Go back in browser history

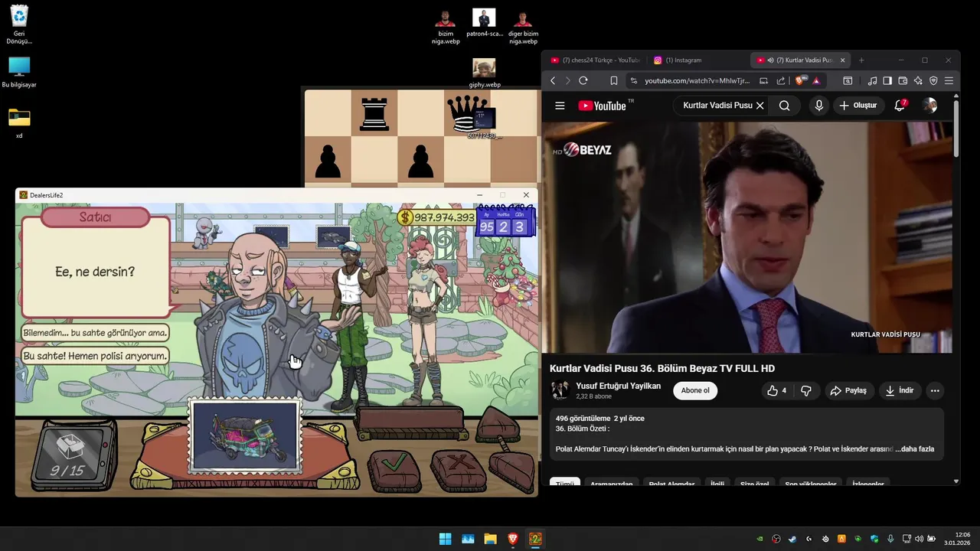pos(553,80)
